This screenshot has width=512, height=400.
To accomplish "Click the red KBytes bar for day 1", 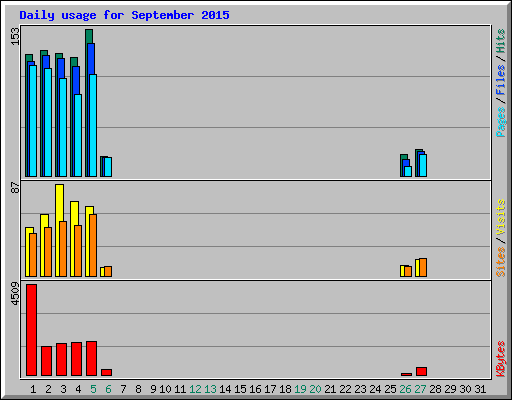I will [31, 330].
